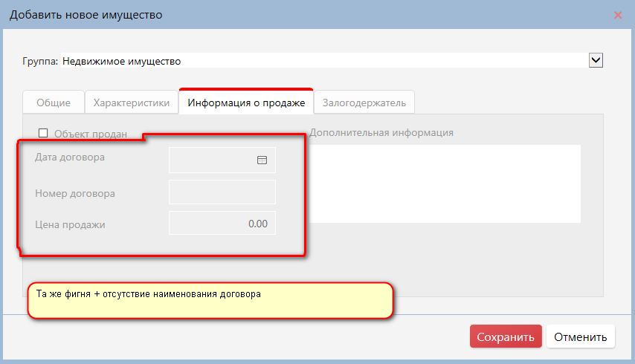Open the calendar picker for Дата договора
Screen dimensions: 635x364
pos(262,160)
